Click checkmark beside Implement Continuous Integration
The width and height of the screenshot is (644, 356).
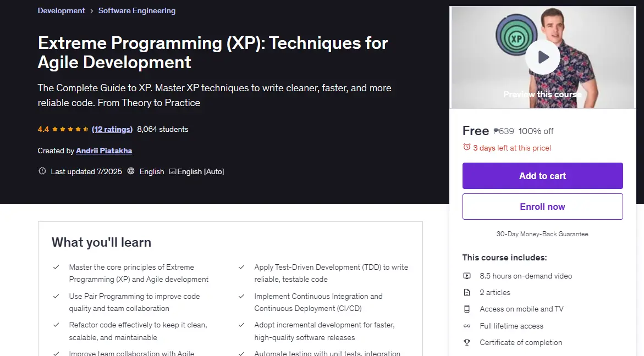click(x=241, y=296)
